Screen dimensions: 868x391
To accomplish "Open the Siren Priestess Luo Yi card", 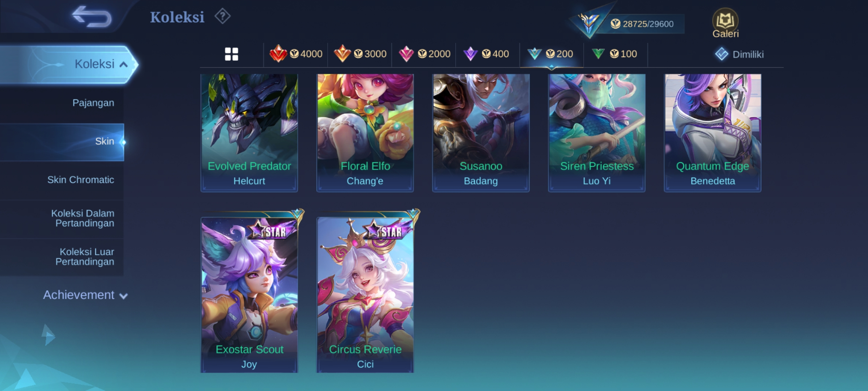I will pyautogui.click(x=597, y=133).
